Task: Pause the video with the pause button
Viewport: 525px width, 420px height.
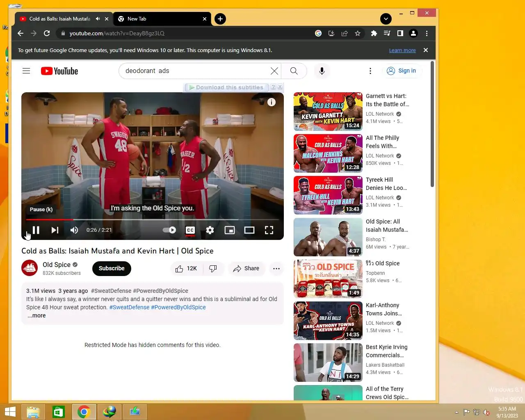Action: point(36,230)
